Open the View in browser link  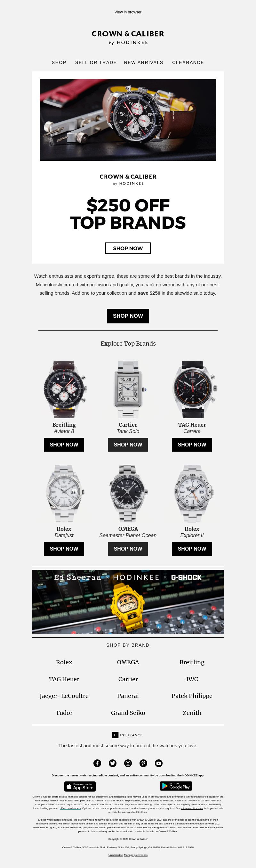click(x=128, y=12)
